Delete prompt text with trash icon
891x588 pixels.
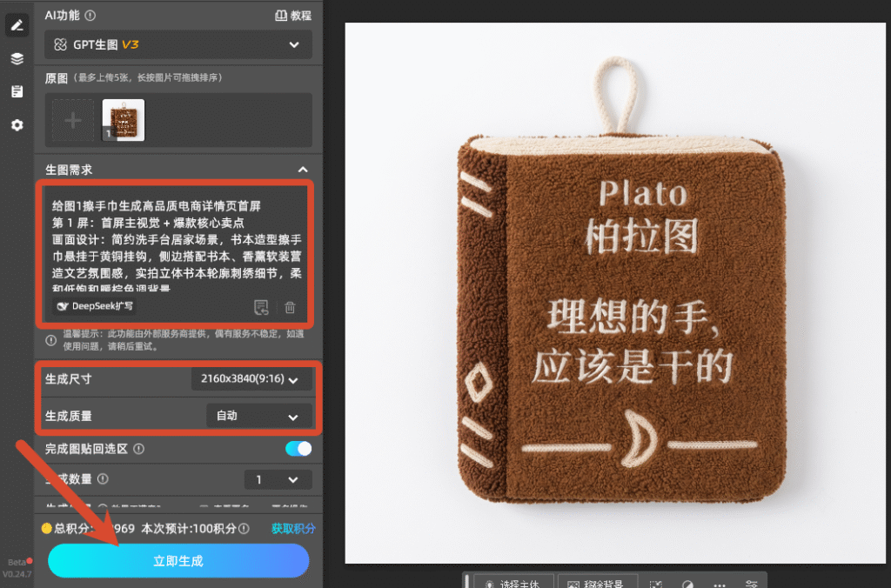(x=290, y=307)
